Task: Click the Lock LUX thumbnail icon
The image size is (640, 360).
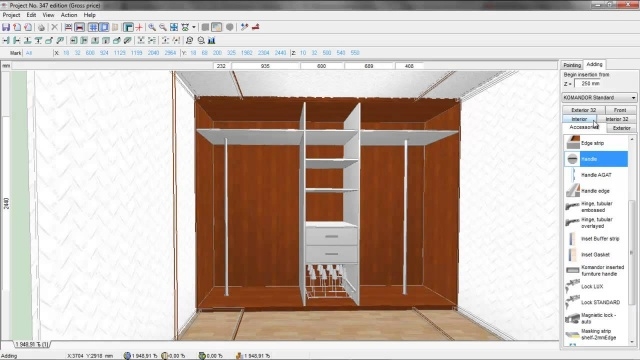Action: point(573,286)
